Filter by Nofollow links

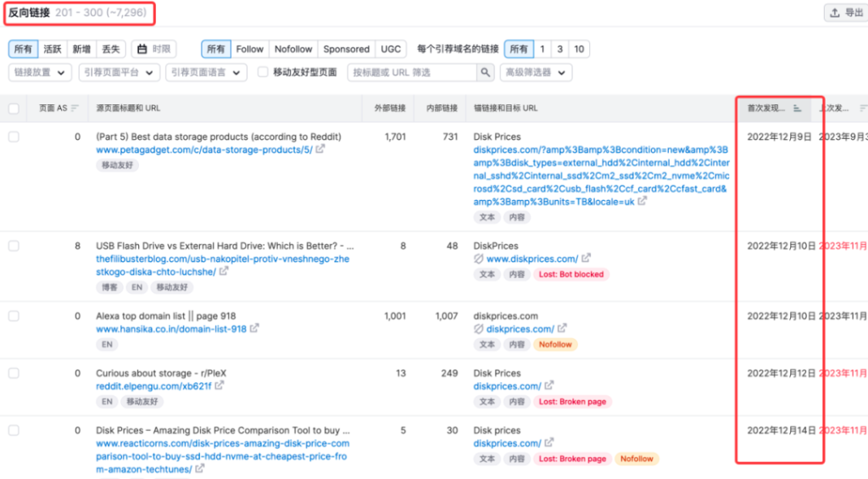click(293, 49)
